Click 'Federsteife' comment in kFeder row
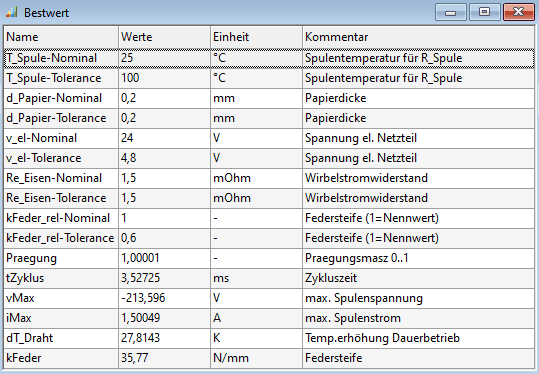The image size is (539, 374). (334, 358)
